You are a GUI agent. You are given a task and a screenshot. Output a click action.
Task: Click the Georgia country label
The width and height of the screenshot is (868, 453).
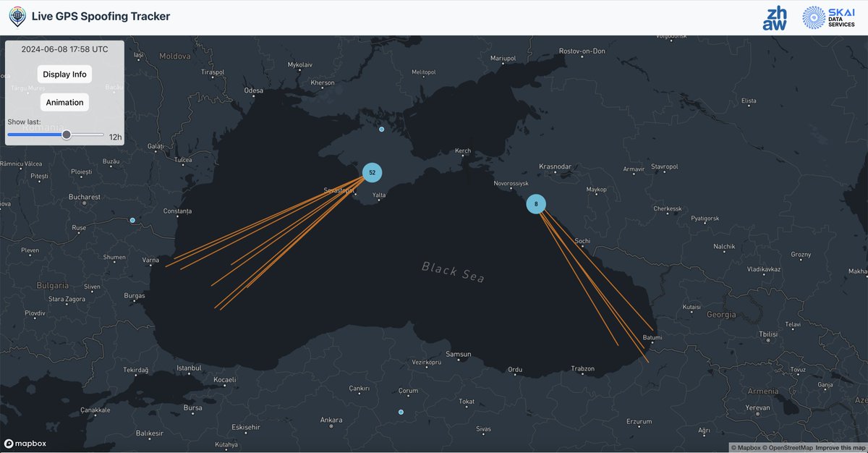tap(720, 315)
